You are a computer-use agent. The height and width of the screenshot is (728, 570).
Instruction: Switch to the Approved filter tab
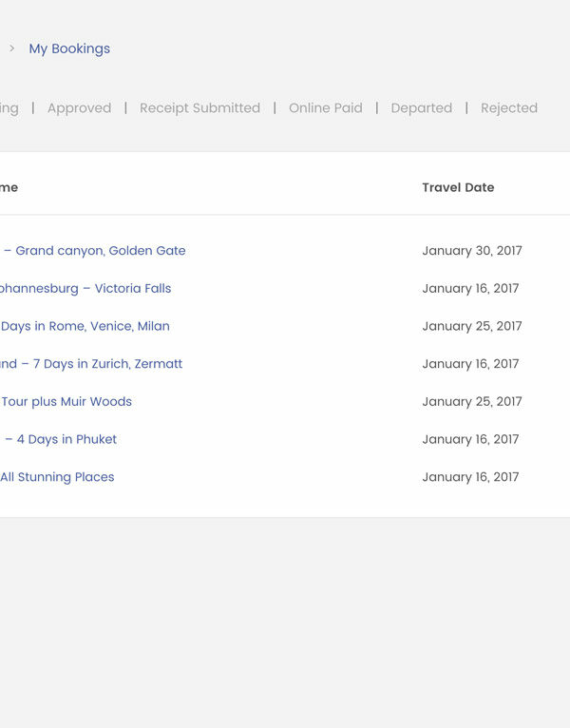pyautogui.click(x=79, y=108)
